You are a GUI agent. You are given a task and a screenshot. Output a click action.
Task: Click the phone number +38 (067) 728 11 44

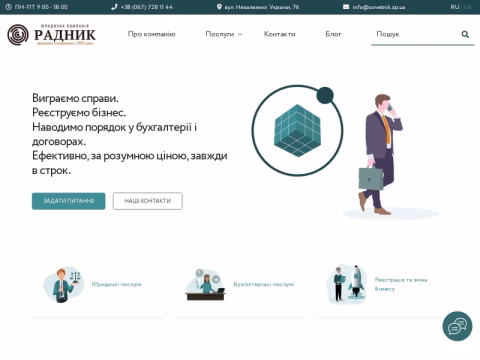pos(147,7)
